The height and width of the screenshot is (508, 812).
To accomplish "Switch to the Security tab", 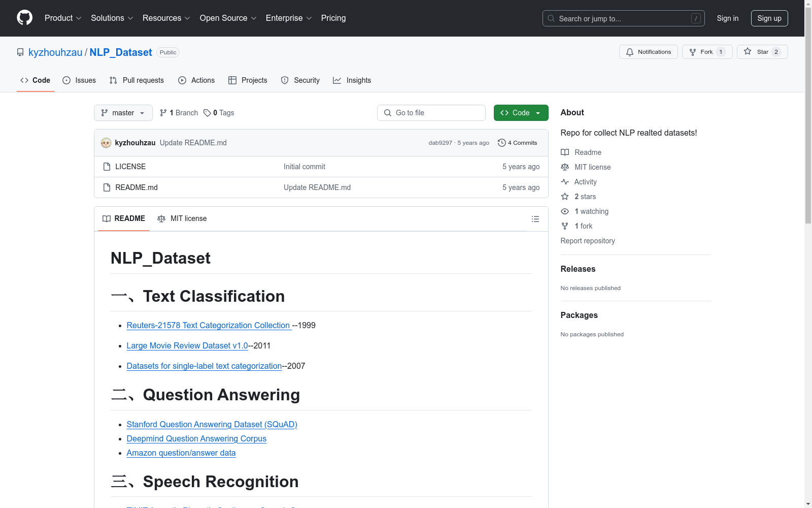I will pyautogui.click(x=300, y=80).
